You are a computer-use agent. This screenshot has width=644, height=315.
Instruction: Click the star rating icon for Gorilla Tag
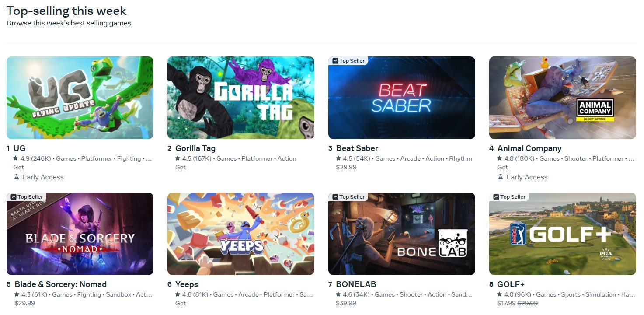pyautogui.click(x=178, y=158)
